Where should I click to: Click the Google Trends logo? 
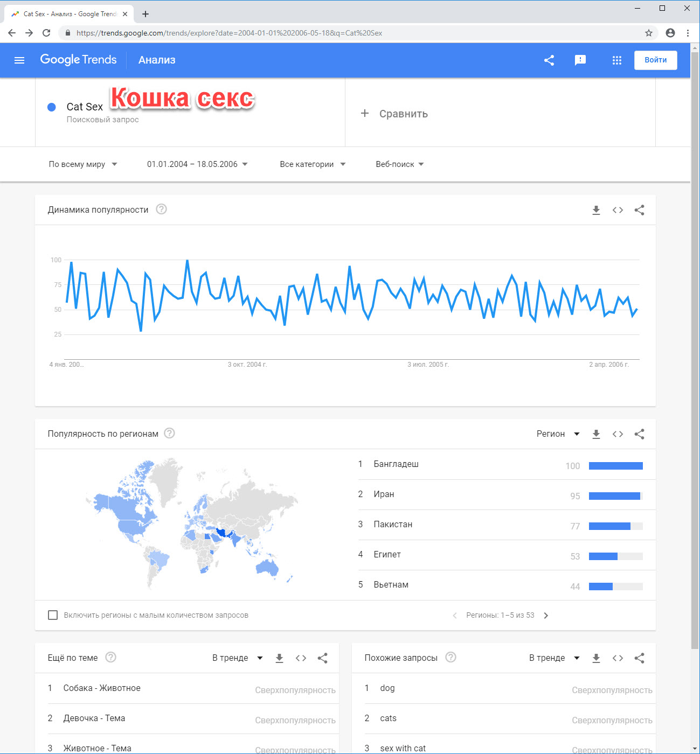pos(78,60)
